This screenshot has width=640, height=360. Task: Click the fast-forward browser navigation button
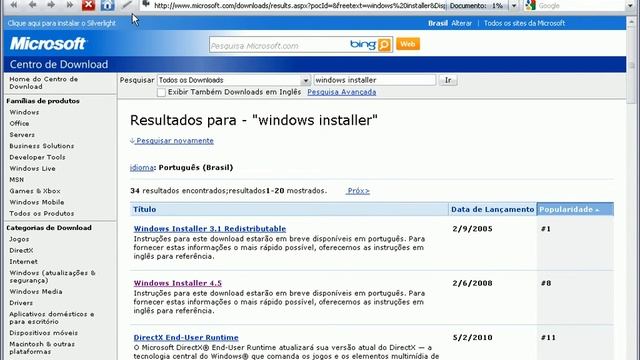[x=69, y=5]
